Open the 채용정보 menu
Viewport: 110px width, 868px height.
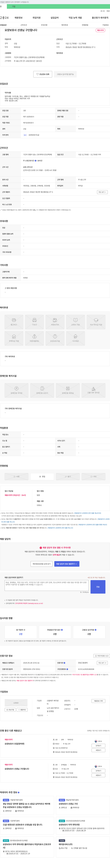18,18
